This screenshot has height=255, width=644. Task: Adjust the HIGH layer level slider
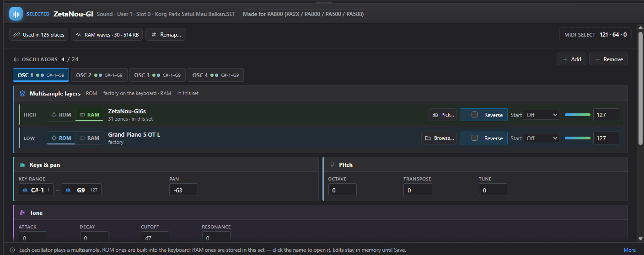click(x=578, y=115)
